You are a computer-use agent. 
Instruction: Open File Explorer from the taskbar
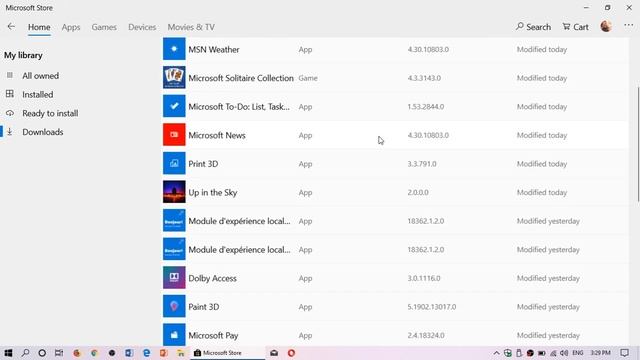[181, 353]
